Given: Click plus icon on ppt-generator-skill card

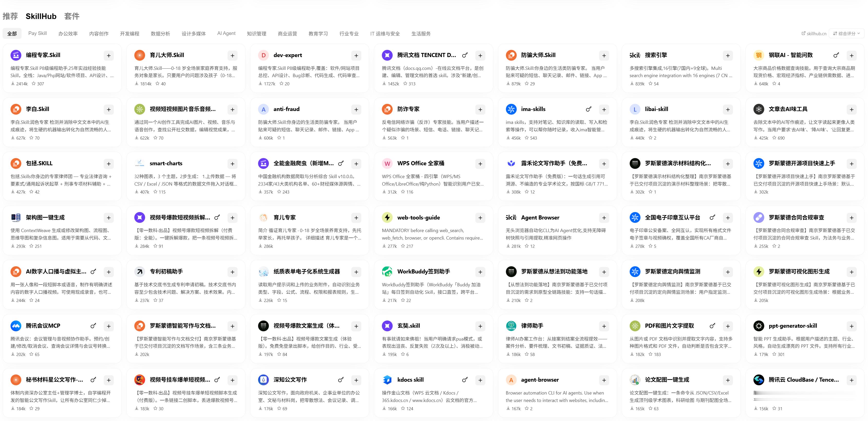Looking at the screenshot, I should coord(852,326).
